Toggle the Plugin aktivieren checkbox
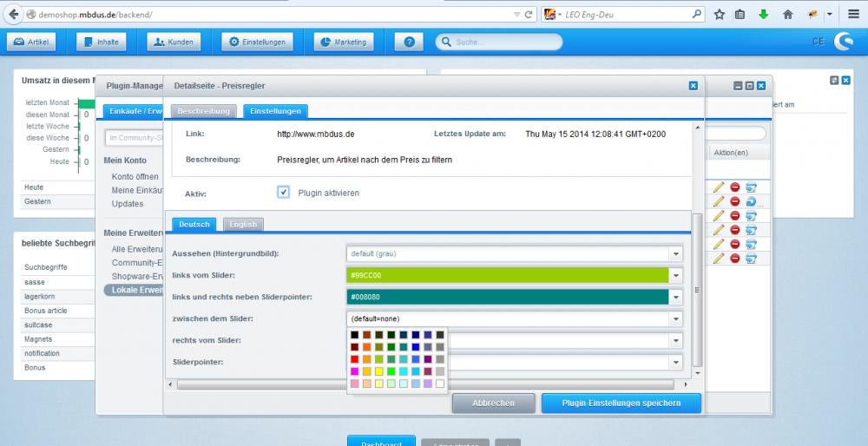This screenshot has width=868, height=446. click(x=284, y=193)
